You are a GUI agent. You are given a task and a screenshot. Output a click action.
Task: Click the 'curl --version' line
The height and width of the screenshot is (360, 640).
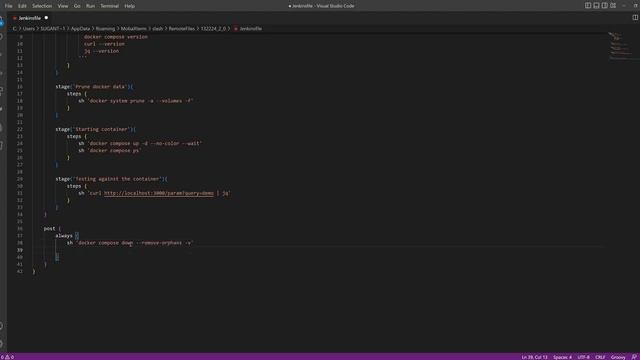104,44
